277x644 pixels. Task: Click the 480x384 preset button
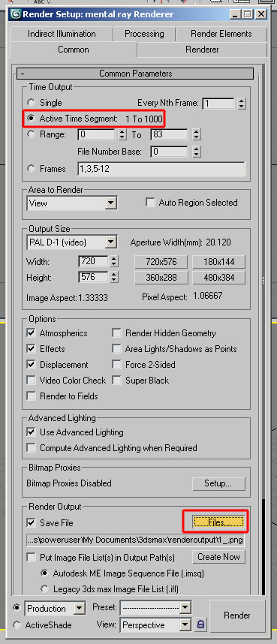218,278
